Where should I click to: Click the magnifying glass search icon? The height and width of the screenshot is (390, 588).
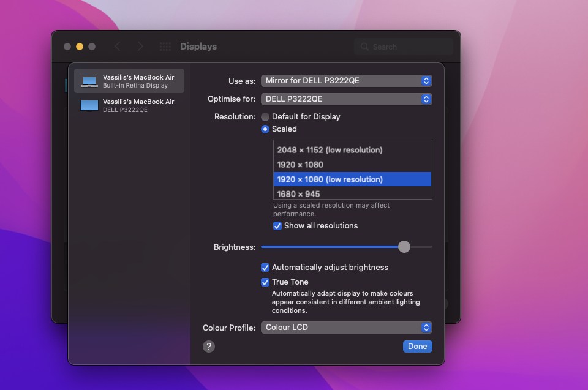(364, 47)
